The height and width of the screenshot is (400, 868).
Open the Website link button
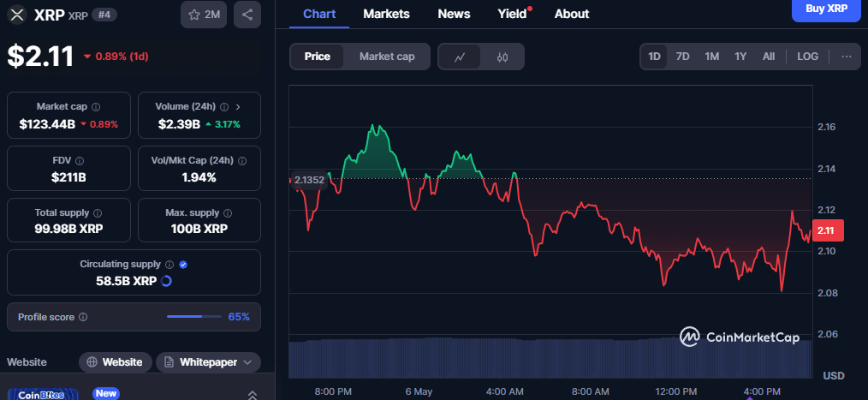pos(116,362)
